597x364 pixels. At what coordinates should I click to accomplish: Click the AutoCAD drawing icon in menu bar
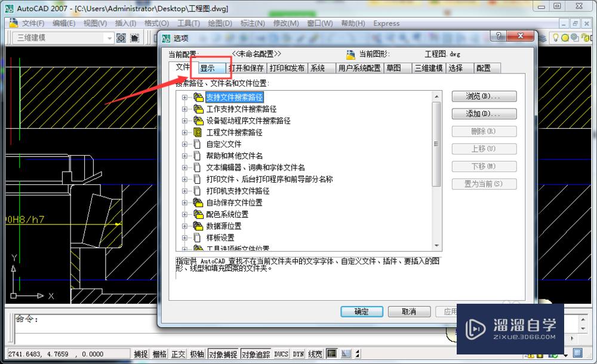point(13,23)
